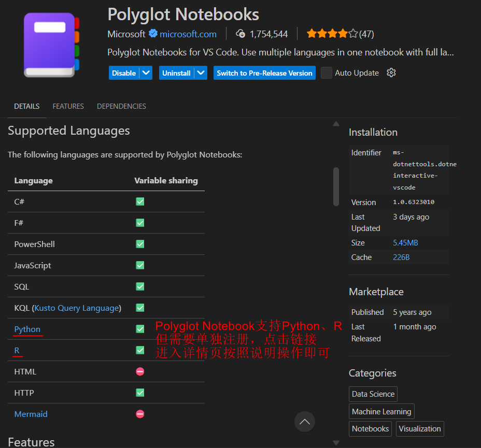Click the scrollbar down arrow

[x=336, y=443]
